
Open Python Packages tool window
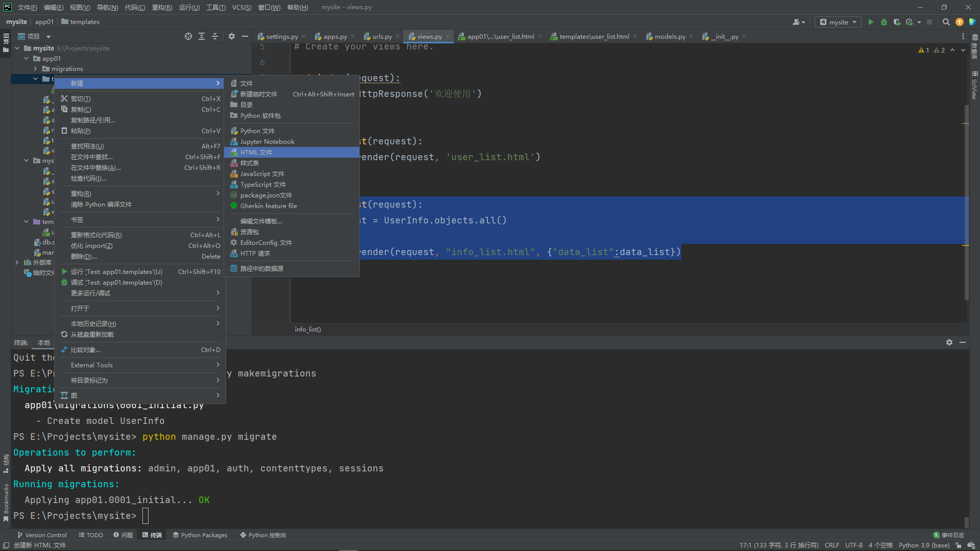(x=200, y=535)
